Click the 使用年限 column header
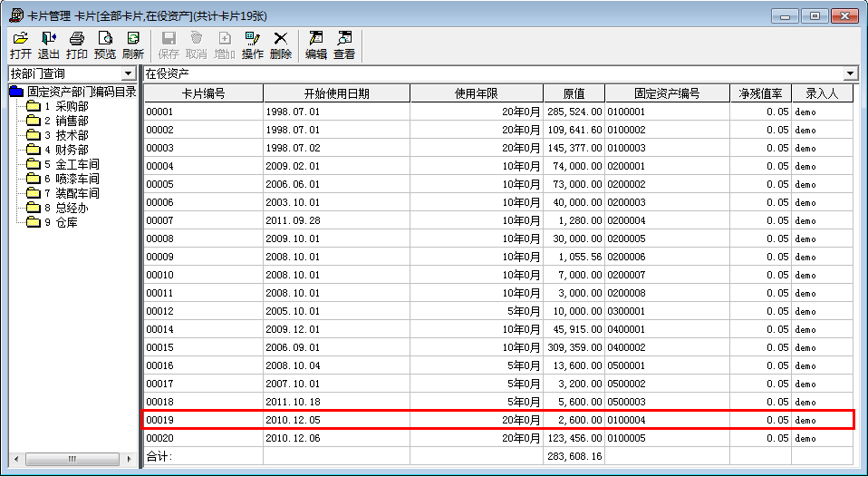The width and height of the screenshot is (868, 477). click(x=477, y=93)
